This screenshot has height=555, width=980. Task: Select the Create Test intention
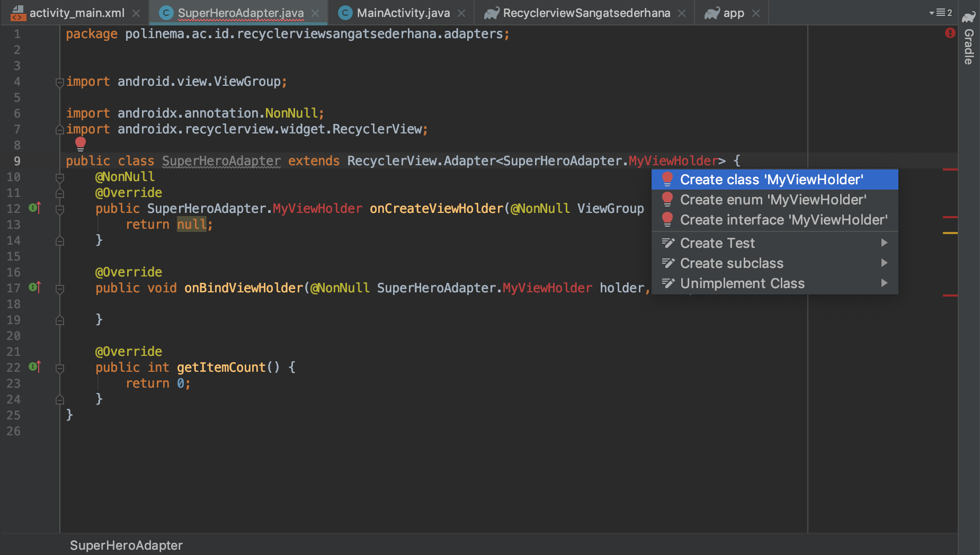(774, 243)
